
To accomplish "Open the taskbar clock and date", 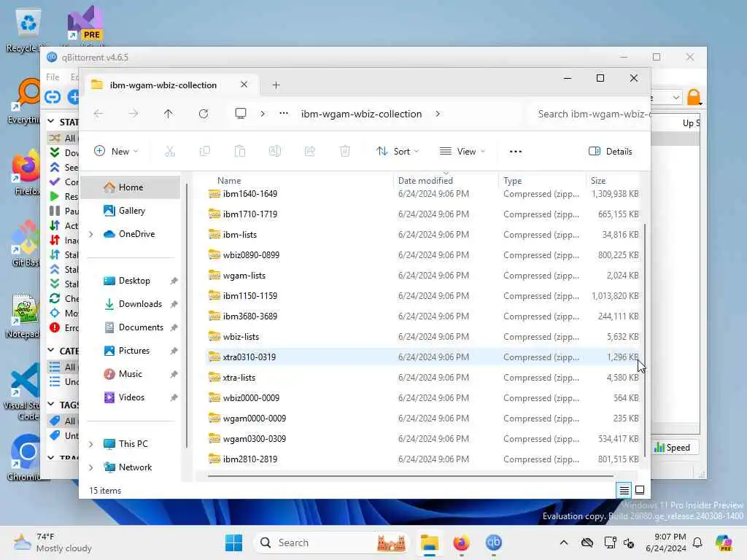I will coord(666,542).
